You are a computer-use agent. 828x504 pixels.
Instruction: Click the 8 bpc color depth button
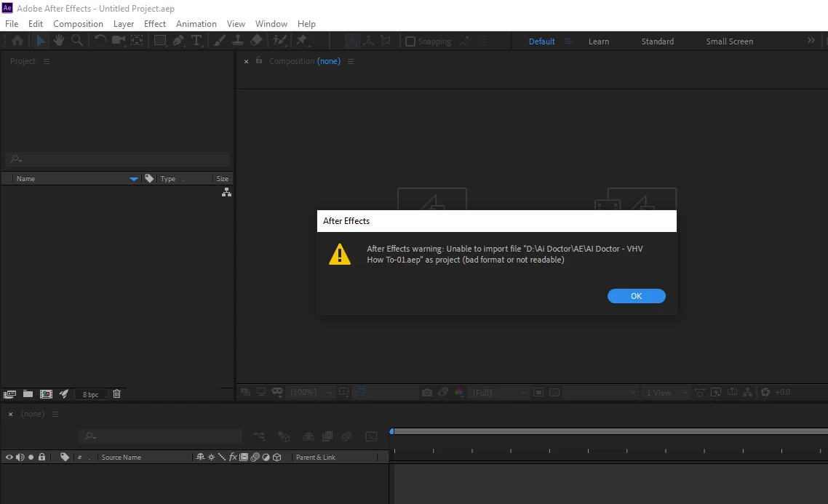pos(91,394)
